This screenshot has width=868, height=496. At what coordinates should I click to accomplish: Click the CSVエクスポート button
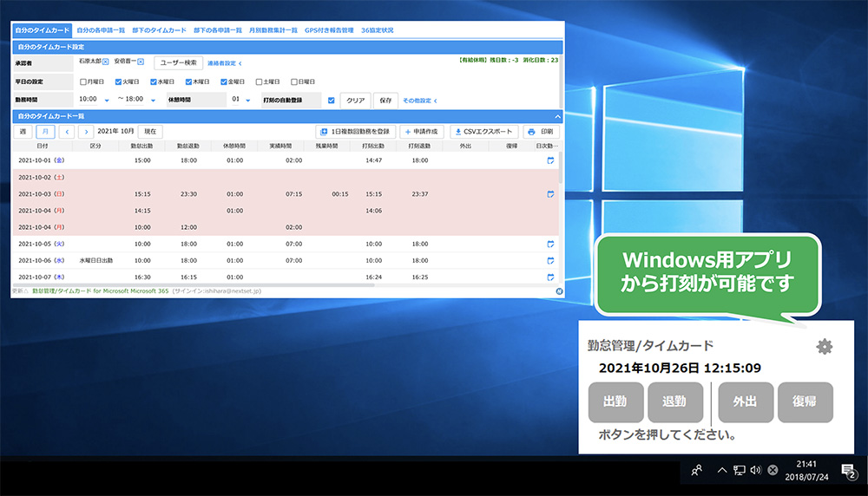click(x=483, y=132)
